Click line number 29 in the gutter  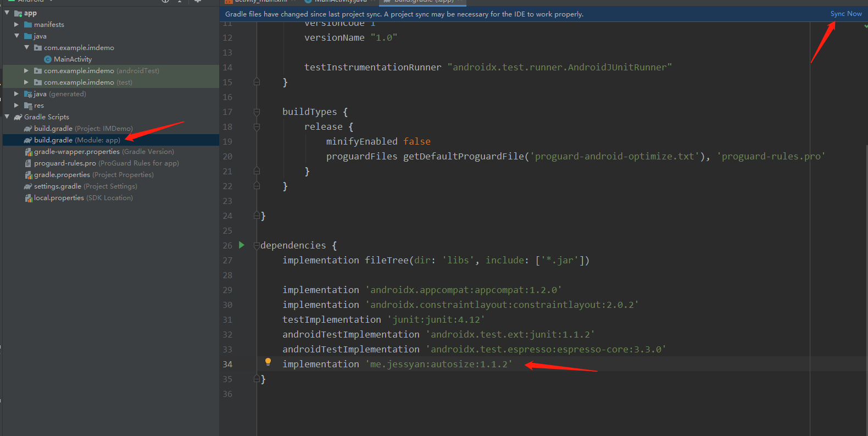click(x=227, y=290)
